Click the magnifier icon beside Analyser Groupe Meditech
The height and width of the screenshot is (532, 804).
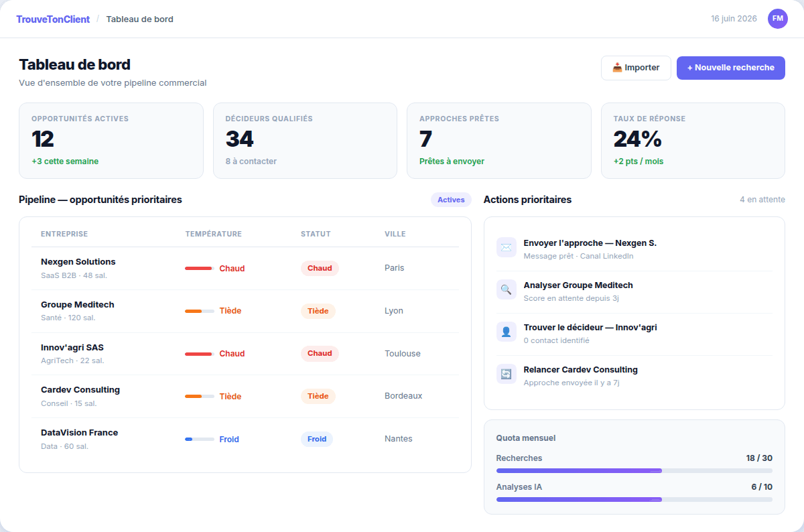point(507,289)
